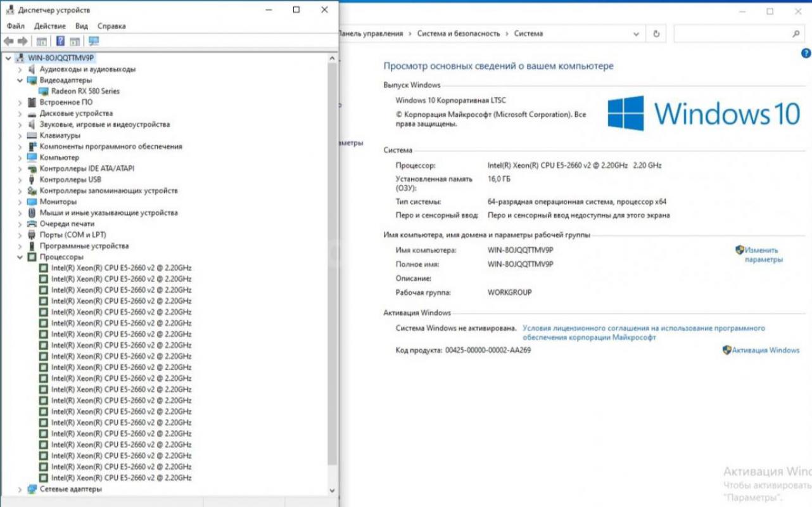Click the Radeon RX 580 Series adapter icon
812x507 pixels.
(x=44, y=91)
